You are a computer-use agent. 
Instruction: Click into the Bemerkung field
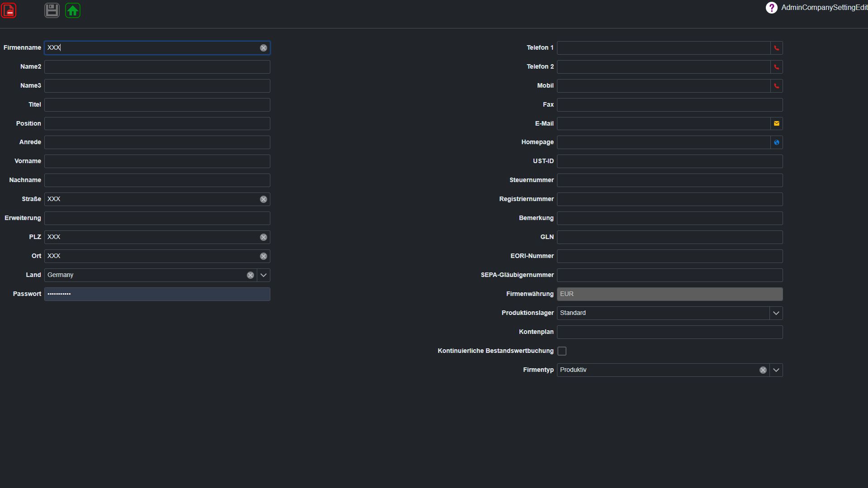pos(670,218)
